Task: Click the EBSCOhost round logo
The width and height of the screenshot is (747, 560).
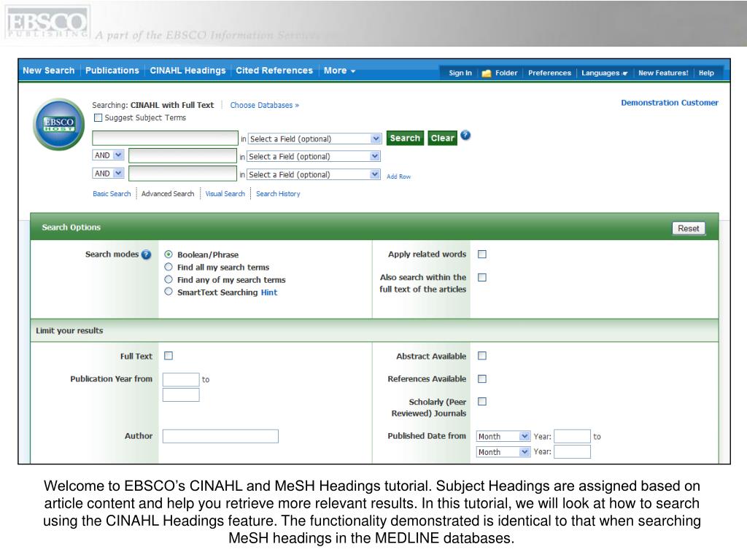Action: pyautogui.click(x=58, y=124)
